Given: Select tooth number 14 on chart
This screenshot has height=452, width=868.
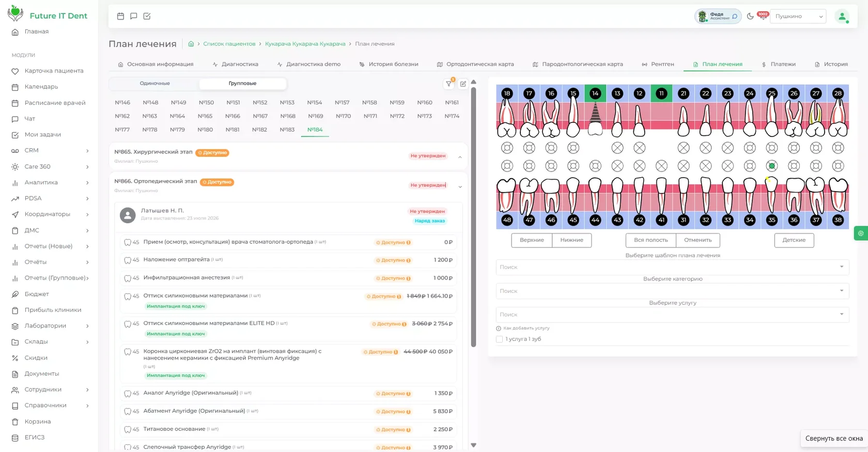Looking at the screenshot, I should click(595, 93).
